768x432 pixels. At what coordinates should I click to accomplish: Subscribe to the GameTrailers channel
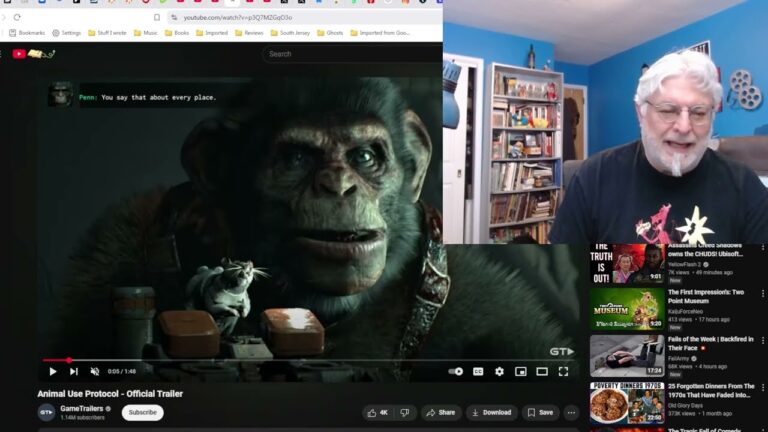coord(142,412)
